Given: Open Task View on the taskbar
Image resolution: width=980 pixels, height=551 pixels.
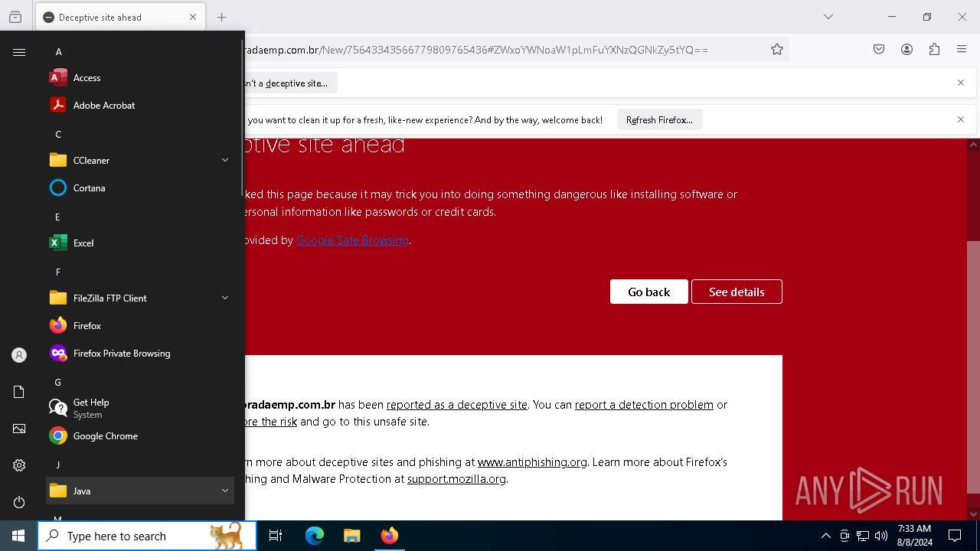Looking at the screenshot, I should click(x=276, y=536).
